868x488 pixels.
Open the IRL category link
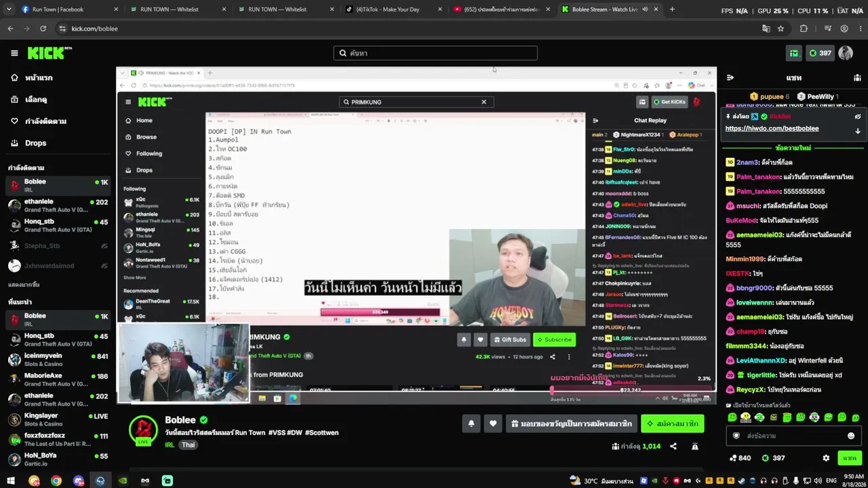[170, 445]
